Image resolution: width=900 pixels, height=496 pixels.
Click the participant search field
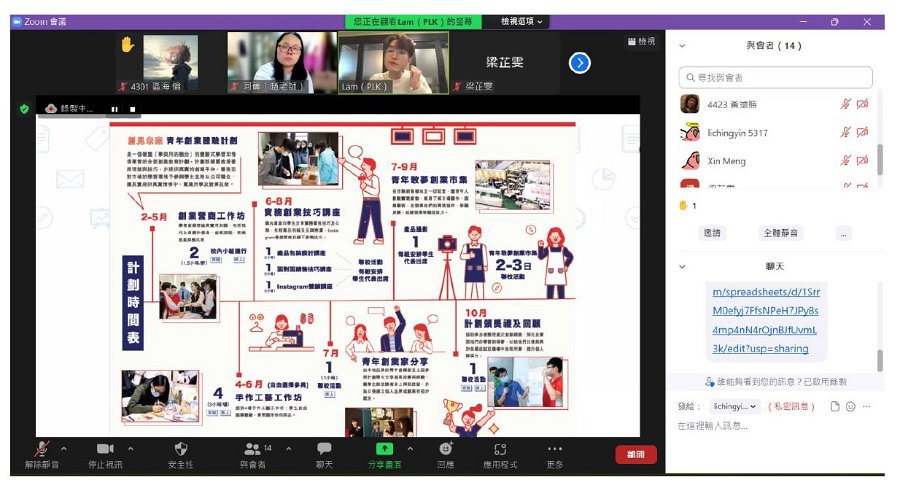click(x=775, y=78)
